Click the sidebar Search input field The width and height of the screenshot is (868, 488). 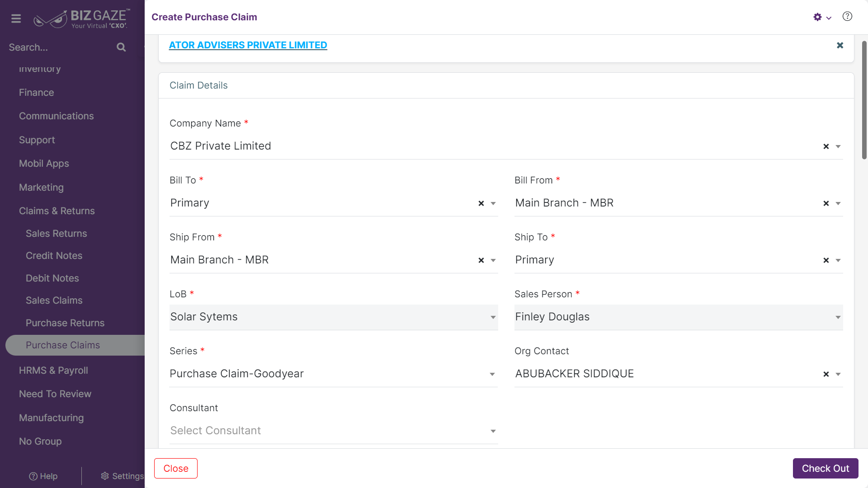tap(61, 47)
